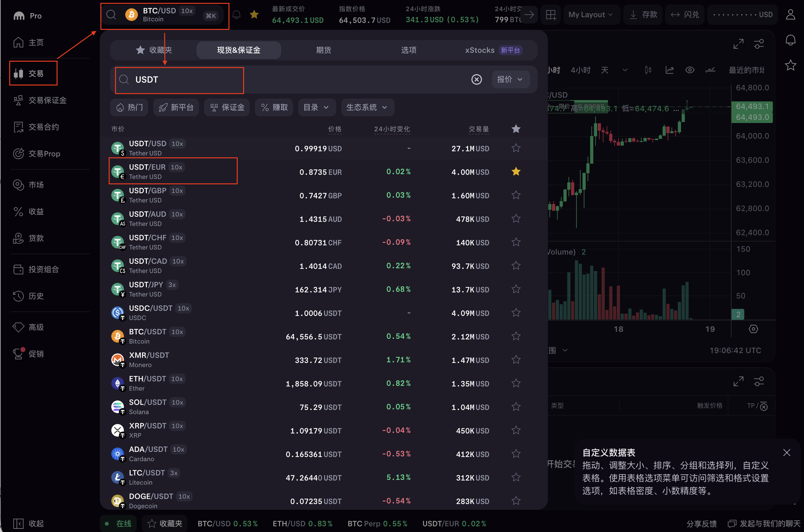Apply the 新平台 filter chip
The image size is (804, 532).
(x=176, y=107)
